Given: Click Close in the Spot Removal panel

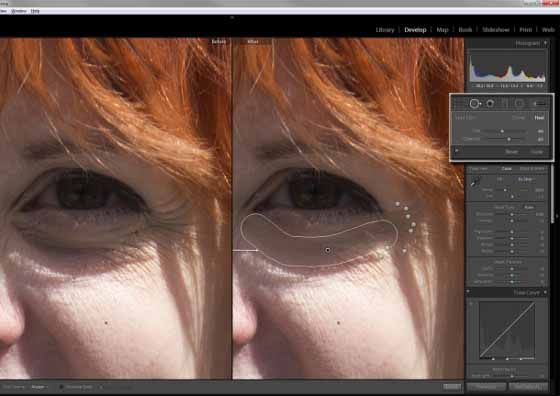Looking at the screenshot, I should pos(536,151).
